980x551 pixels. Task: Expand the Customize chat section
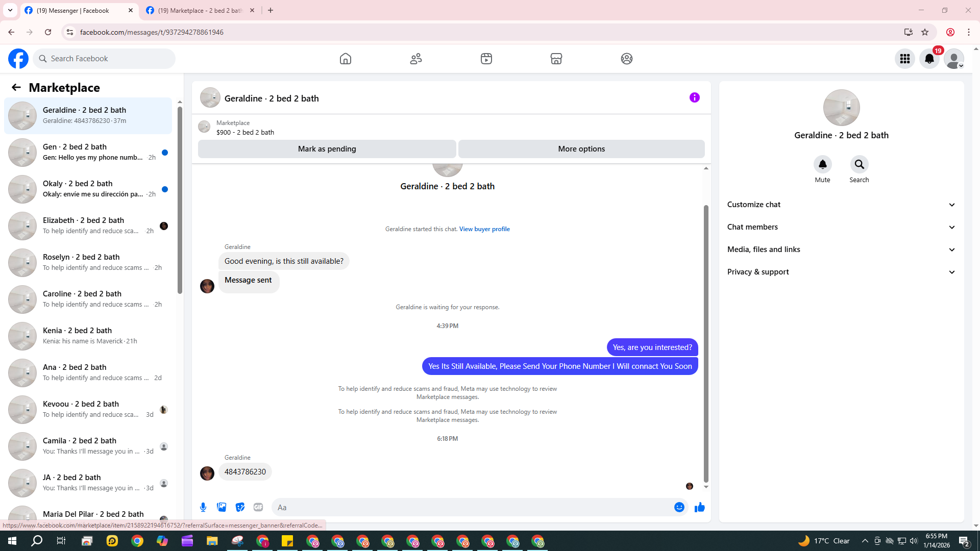point(841,205)
